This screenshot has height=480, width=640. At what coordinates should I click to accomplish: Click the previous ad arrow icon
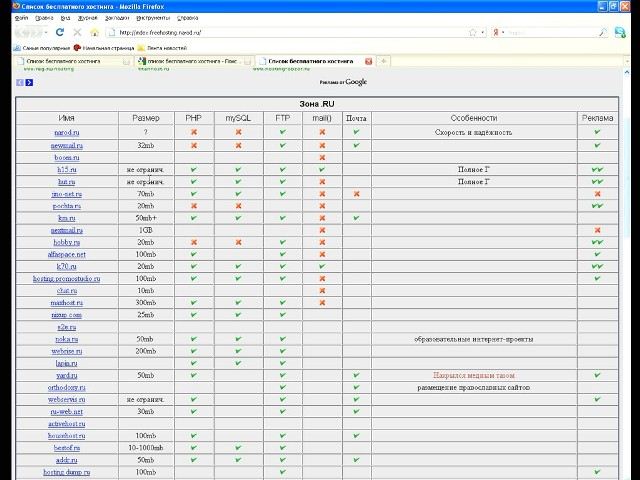20,82
